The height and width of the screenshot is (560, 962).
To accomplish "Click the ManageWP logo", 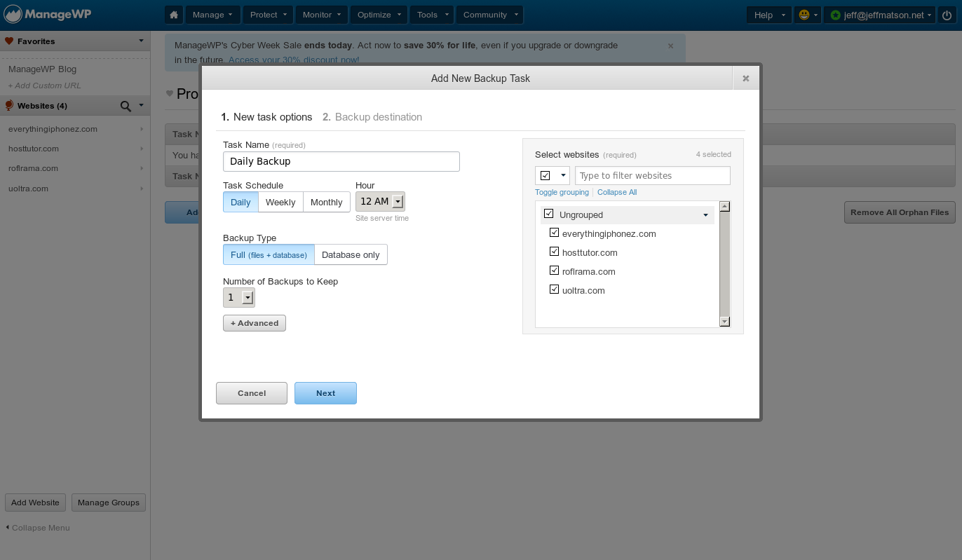I will point(48,14).
